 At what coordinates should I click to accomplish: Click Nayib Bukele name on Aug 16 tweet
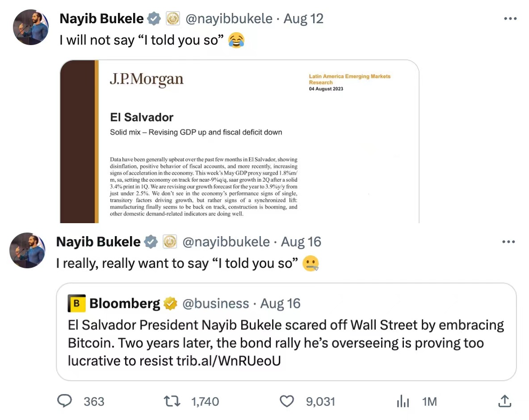pyautogui.click(x=98, y=242)
